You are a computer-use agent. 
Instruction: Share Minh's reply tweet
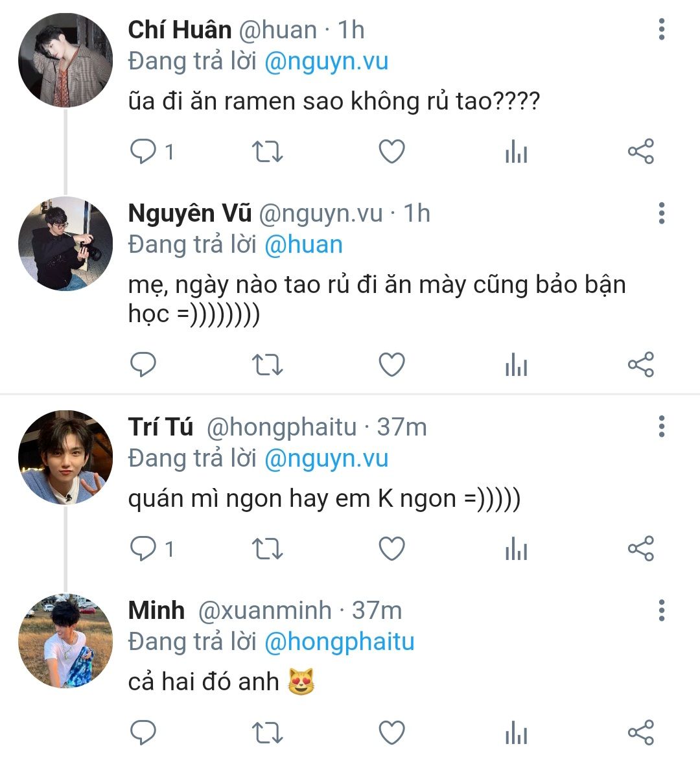(x=640, y=733)
